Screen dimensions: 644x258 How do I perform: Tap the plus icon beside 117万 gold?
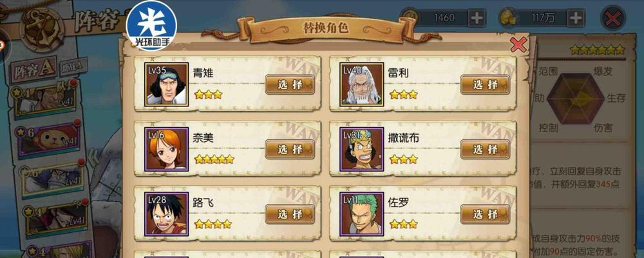pyautogui.click(x=576, y=17)
